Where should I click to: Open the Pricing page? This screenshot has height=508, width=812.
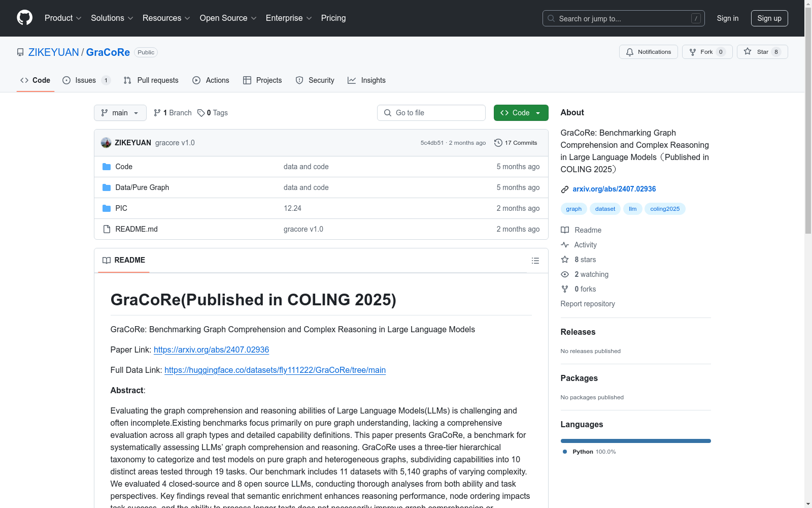pyautogui.click(x=333, y=18)
